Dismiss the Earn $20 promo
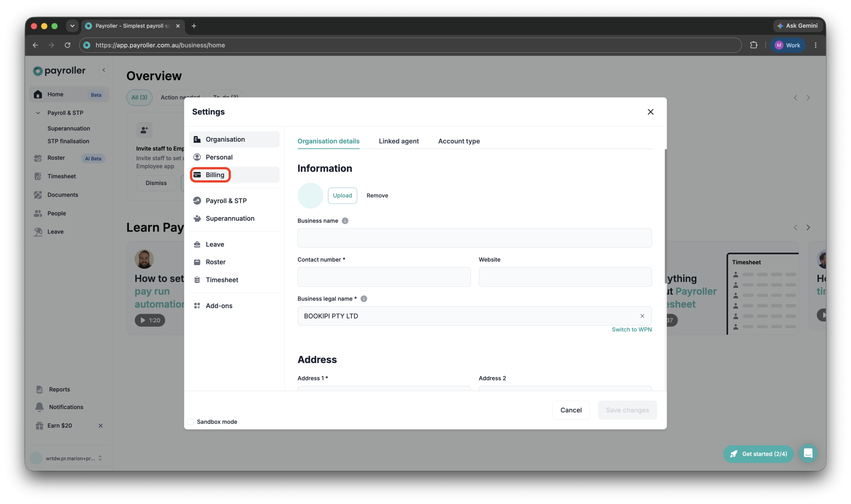This screenshot has width=851, height=504. point(100,426)
